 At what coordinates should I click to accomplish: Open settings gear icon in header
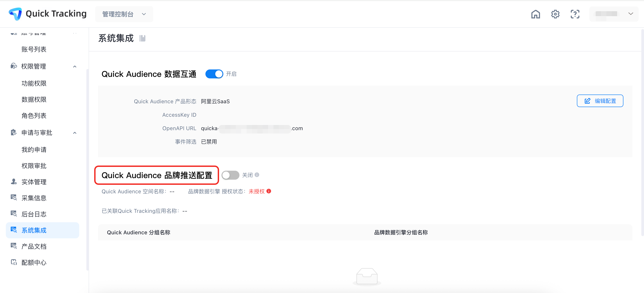[x=555, y=14]
